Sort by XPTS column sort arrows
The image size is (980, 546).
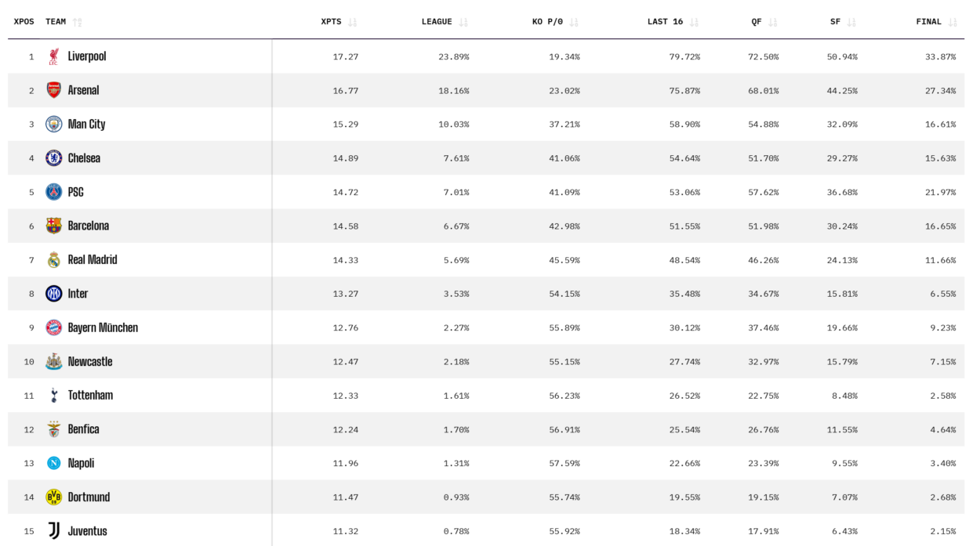click(352, 22)
